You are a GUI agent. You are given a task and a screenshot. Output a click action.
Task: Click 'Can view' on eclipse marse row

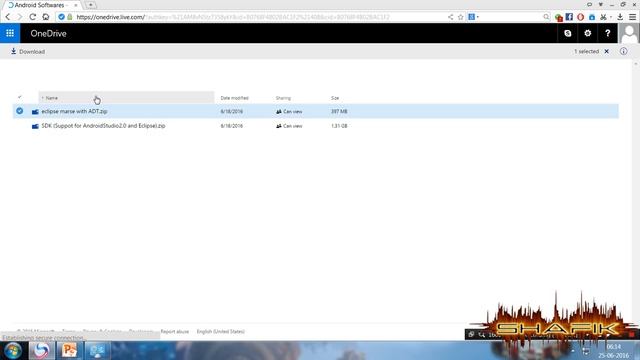(x=289, y=111)
